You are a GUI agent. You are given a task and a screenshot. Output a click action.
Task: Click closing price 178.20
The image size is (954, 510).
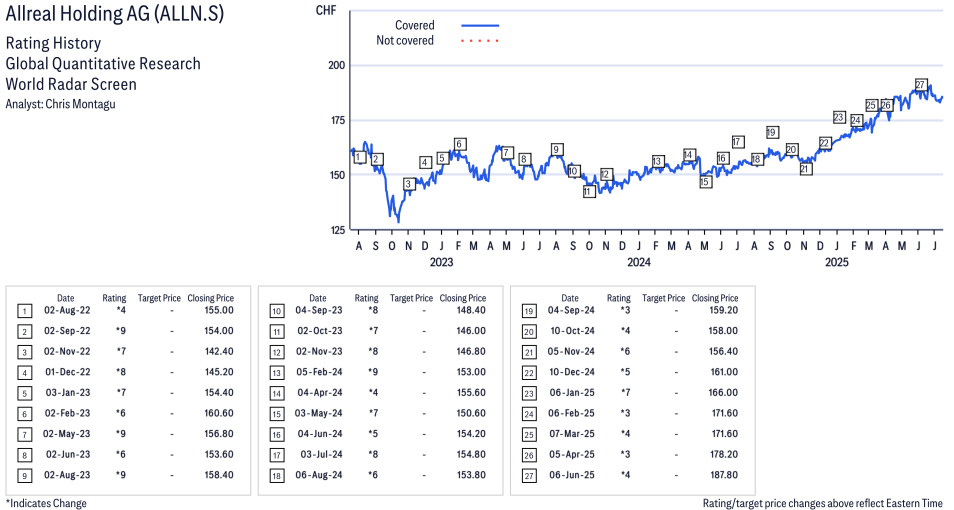click(724, 455)
